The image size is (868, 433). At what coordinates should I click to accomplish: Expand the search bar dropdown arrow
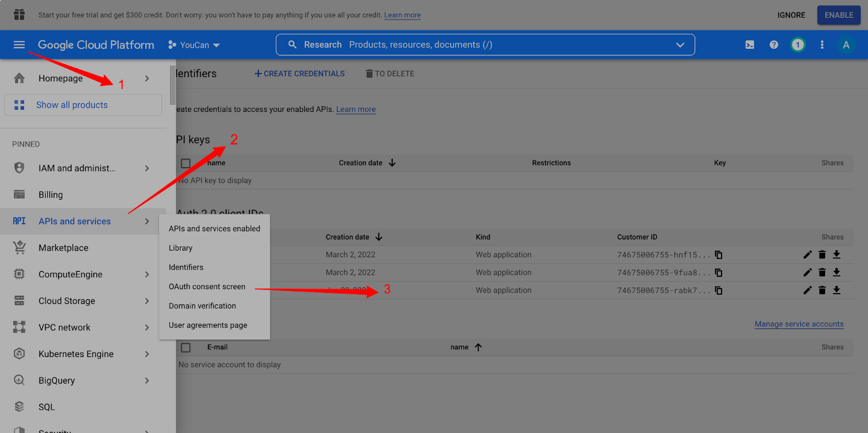[x=680, y=44]
